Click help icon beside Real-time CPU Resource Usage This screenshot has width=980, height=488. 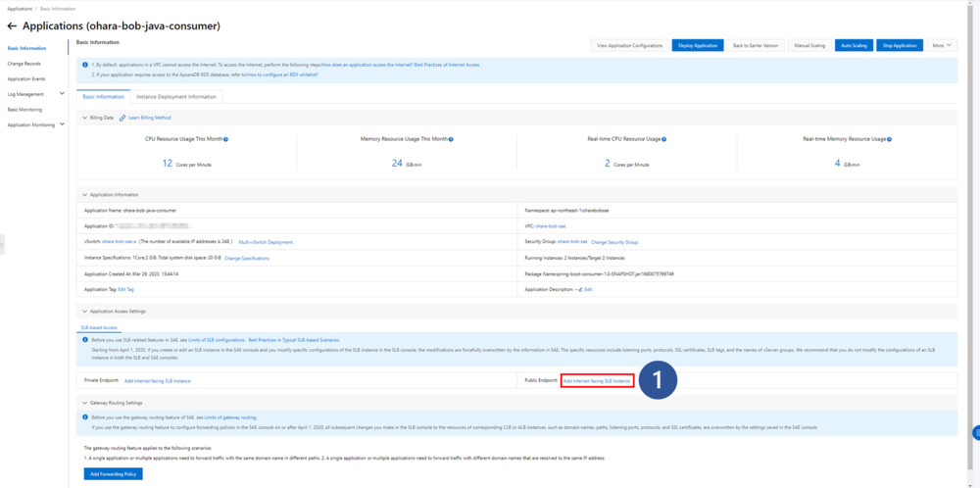coord(663,139)
